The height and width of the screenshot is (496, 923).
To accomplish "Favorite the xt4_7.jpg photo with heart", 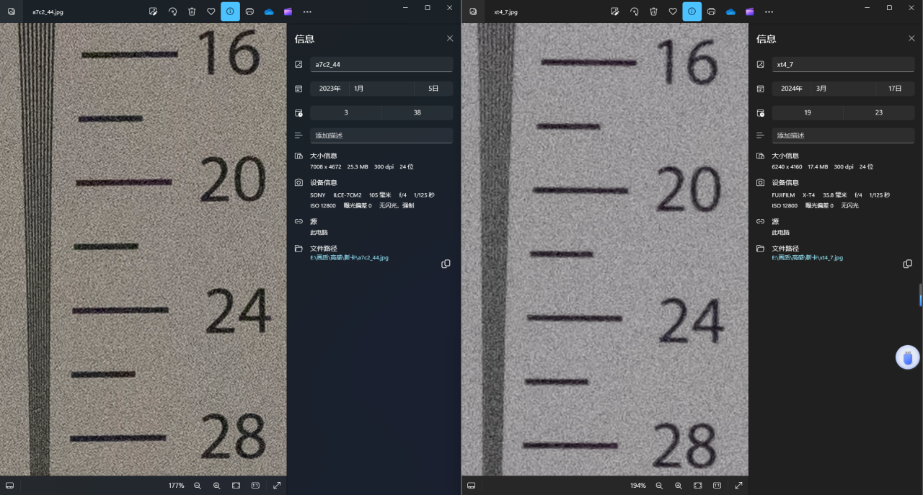I will coord(672,11).
